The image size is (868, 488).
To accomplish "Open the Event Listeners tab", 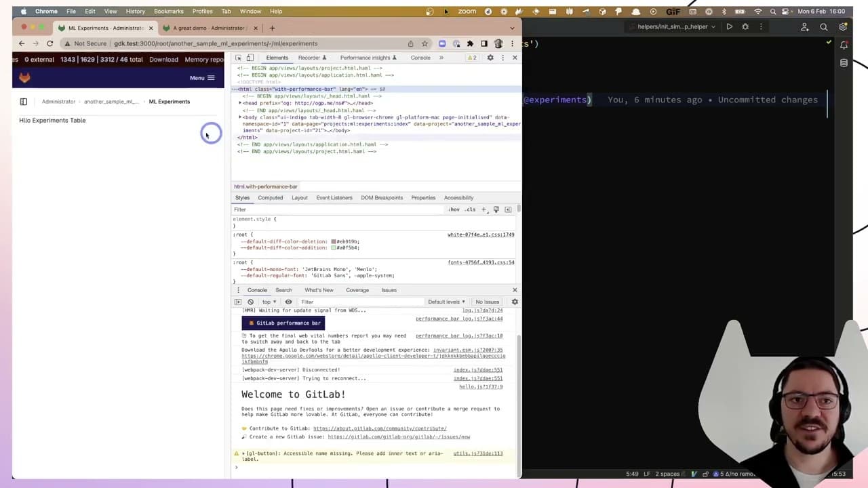I will pyautogui.click(x=334, y=198).
